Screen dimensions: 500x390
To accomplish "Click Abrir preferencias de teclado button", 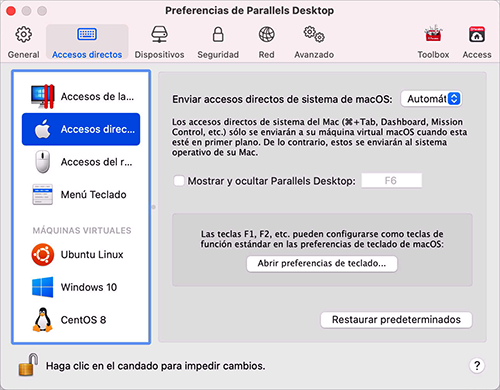I will click(x=322, y=264).
